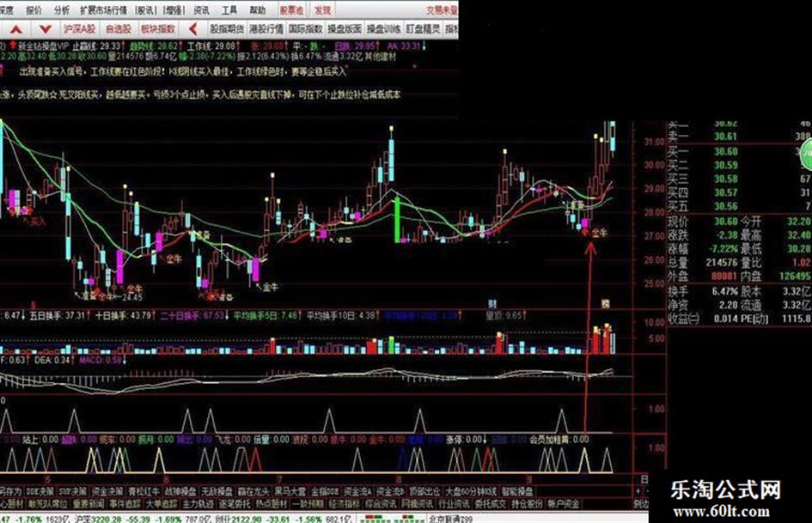Open the 帐户资金 bottom tab
The image size is (812, 523).
564,503
